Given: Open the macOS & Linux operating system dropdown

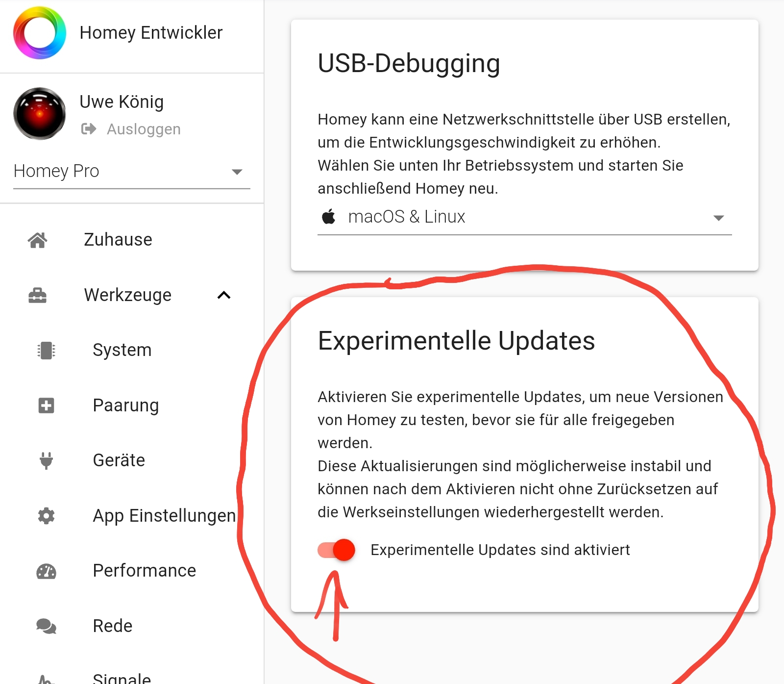Looking at the screenshot, I should pos(524,217).
